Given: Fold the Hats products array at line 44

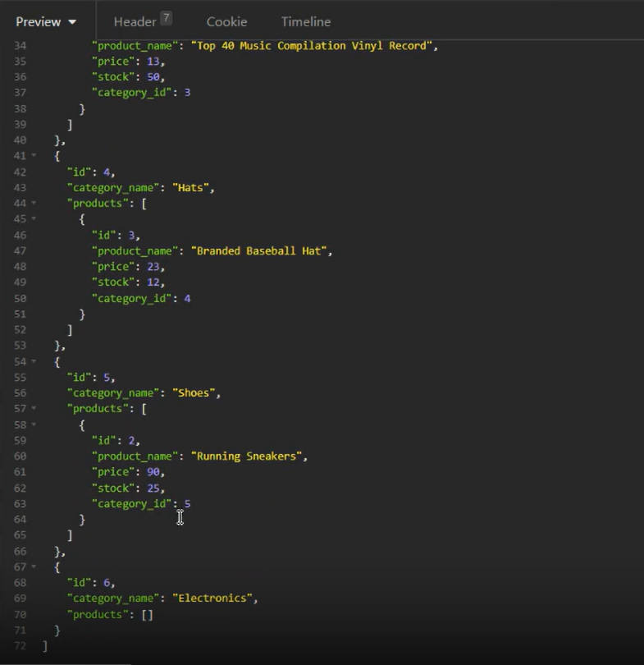Looking at the screenshot, I should coord(34,204).
